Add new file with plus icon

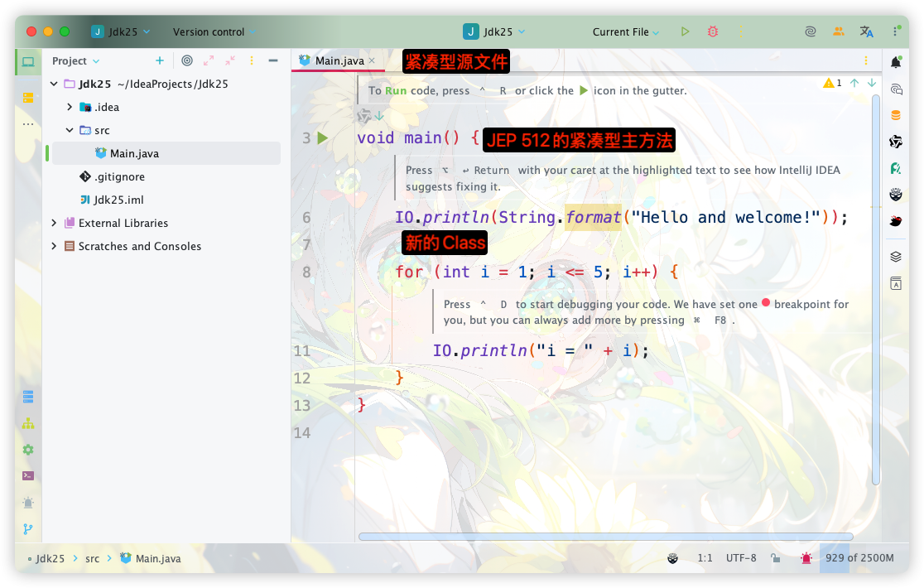(160, 60)
